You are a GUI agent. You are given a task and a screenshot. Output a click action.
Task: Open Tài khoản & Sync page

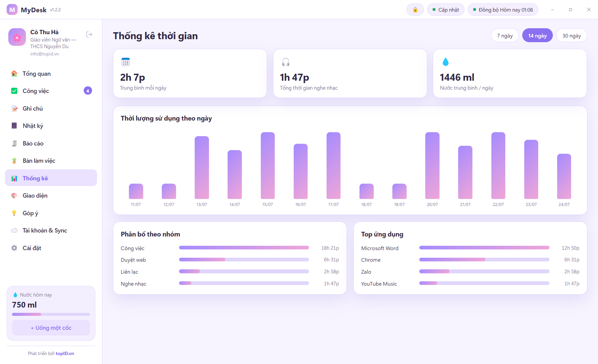click(51, 230)
